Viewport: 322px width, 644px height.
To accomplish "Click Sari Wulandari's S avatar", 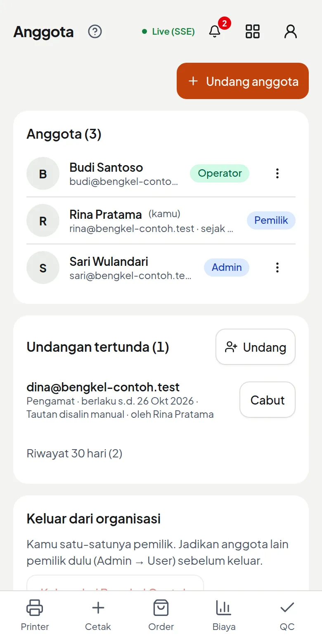I will point(43,268).
